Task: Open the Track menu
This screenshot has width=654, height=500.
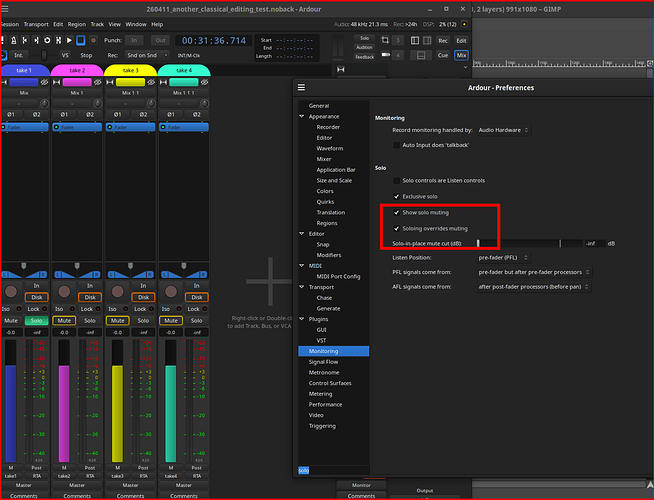Action: pyautogui.click(x=97, y=24)
